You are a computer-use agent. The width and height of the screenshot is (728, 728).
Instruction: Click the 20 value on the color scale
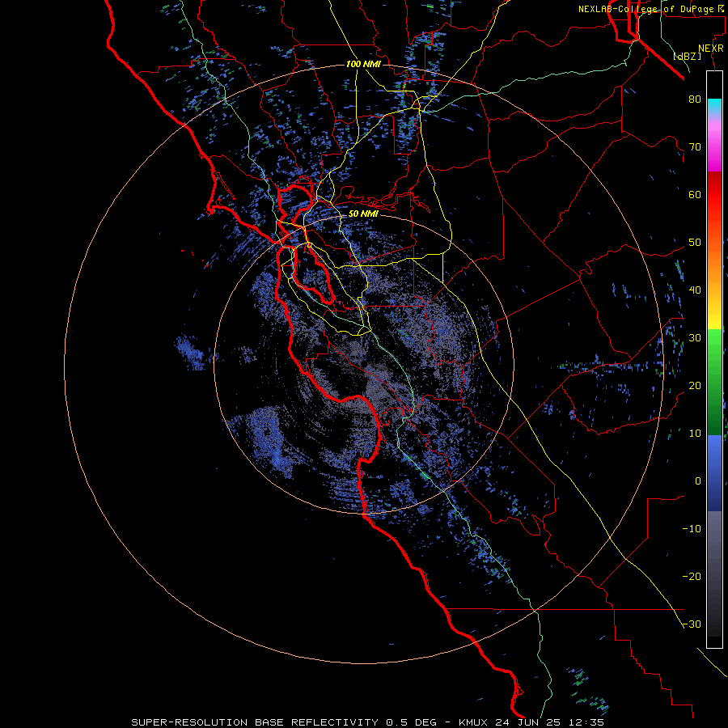point(695,386)
